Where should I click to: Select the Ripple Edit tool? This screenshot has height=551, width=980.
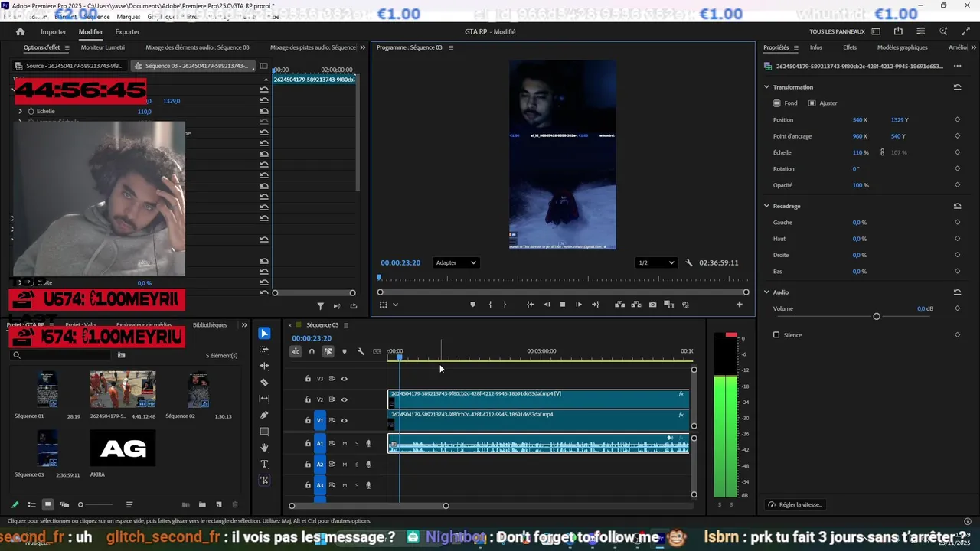[x=264, y=366]
